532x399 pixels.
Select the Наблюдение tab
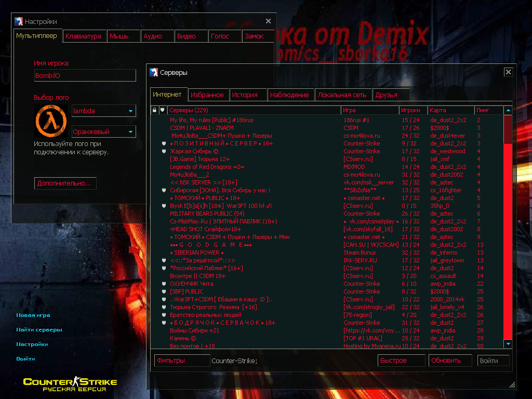[x=290, y=95]
